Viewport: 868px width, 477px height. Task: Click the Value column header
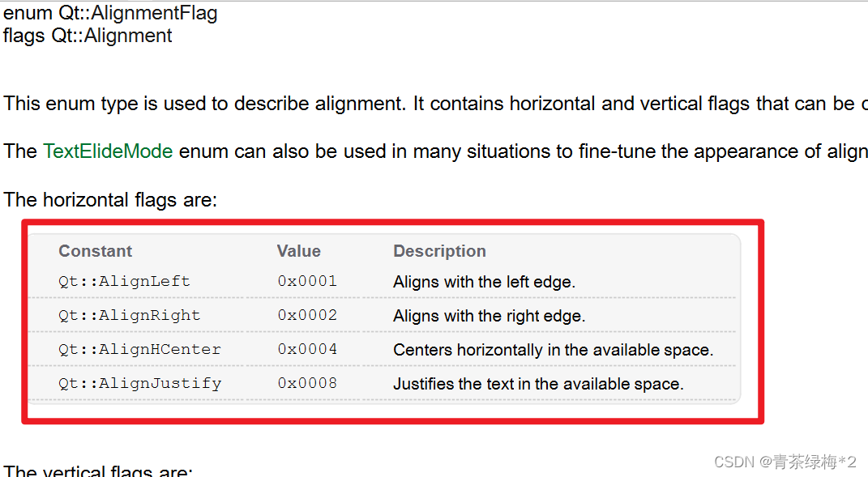[298, 251]
